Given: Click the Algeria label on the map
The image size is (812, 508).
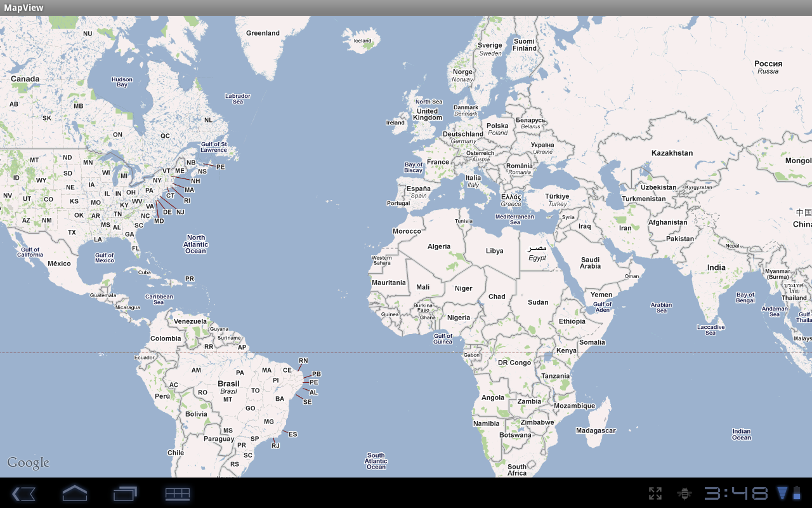Looking at the screenshot, I should (x=439, y=246).
